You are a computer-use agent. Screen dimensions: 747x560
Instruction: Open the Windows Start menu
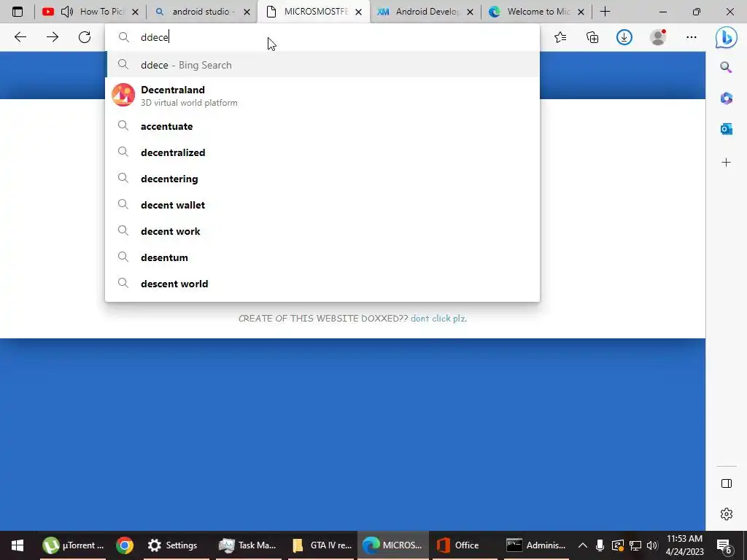tap(18, 545)
